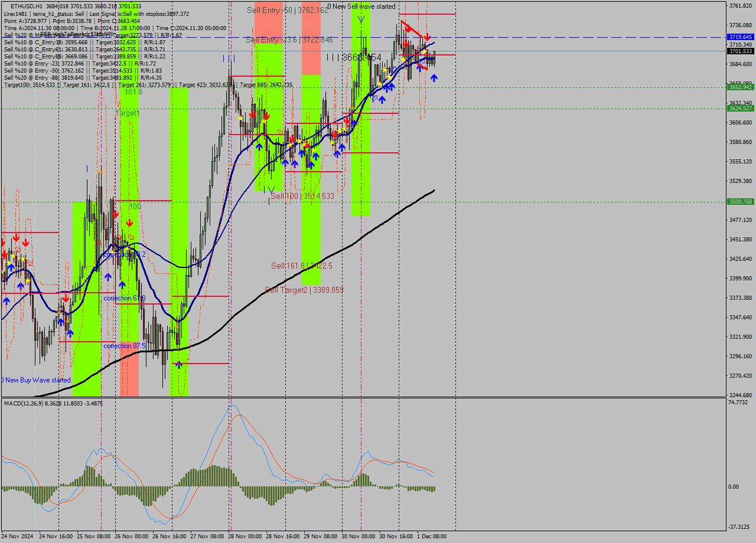The width and height of the screenshot is (756, 543).
Task: Click the 'correction 61.8' label
Action: [x=125, y=299]
